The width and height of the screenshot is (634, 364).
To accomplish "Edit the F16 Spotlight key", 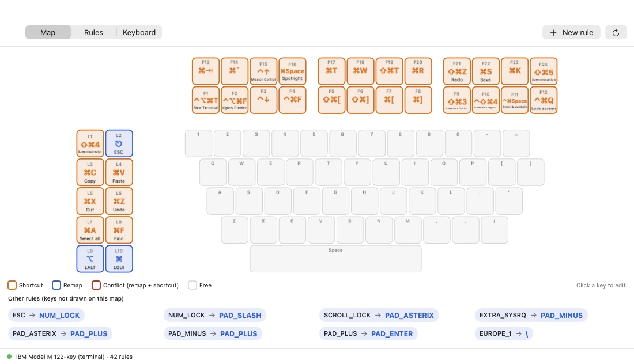I will [x=292, y=71].
